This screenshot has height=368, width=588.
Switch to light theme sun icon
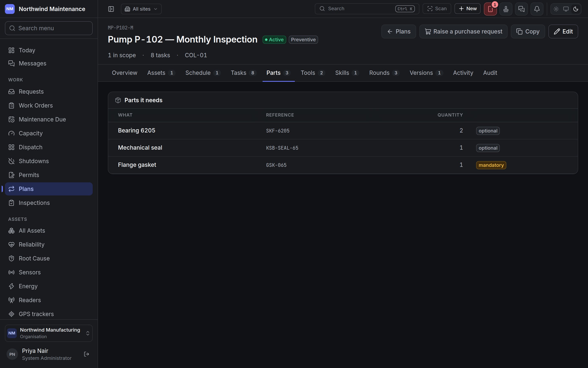556,9
